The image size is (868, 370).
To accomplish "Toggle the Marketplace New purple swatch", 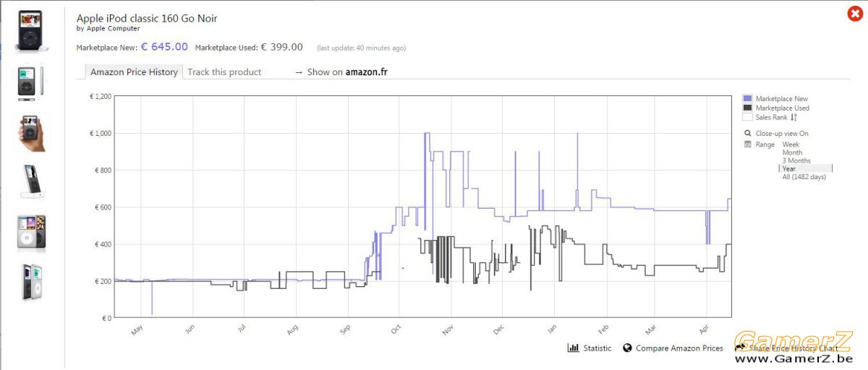I will (x=747, y=98).
